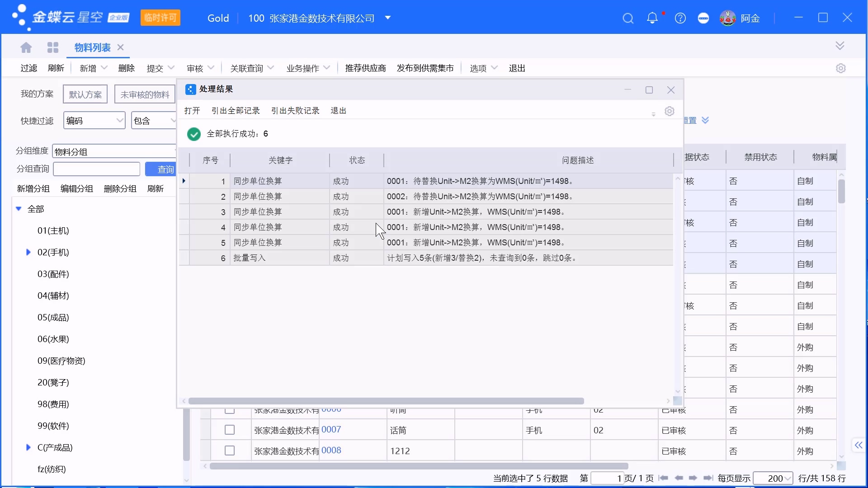Screen dimensions: 868x488
Task: Open the 业务操作 menu
Action: 308,68
